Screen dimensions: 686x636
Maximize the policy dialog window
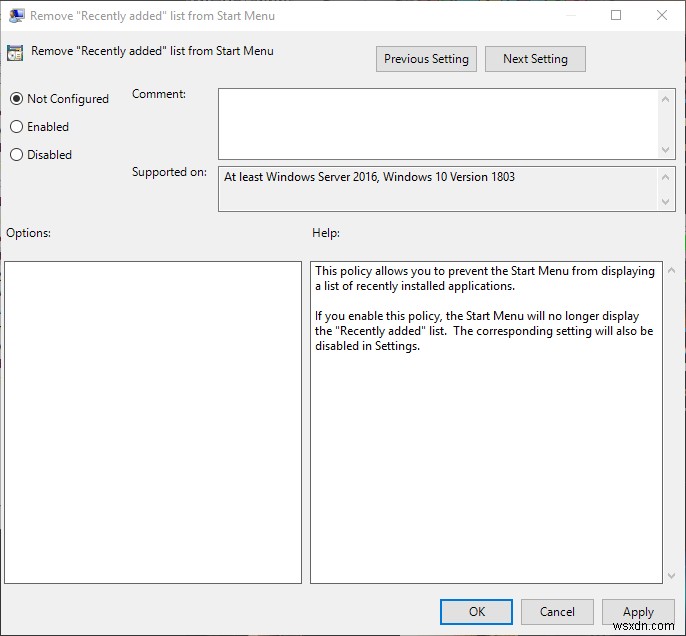[616, 15]
